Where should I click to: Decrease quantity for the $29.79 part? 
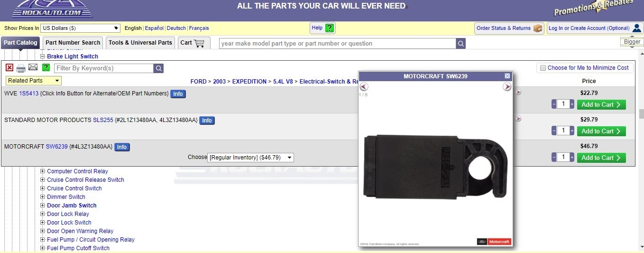(554, 131)
